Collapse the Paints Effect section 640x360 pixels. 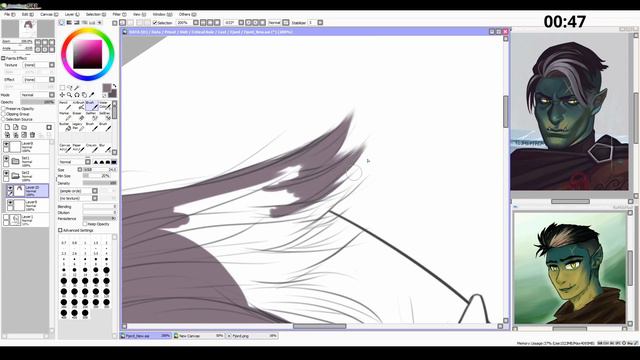click(x=3, y=58)
